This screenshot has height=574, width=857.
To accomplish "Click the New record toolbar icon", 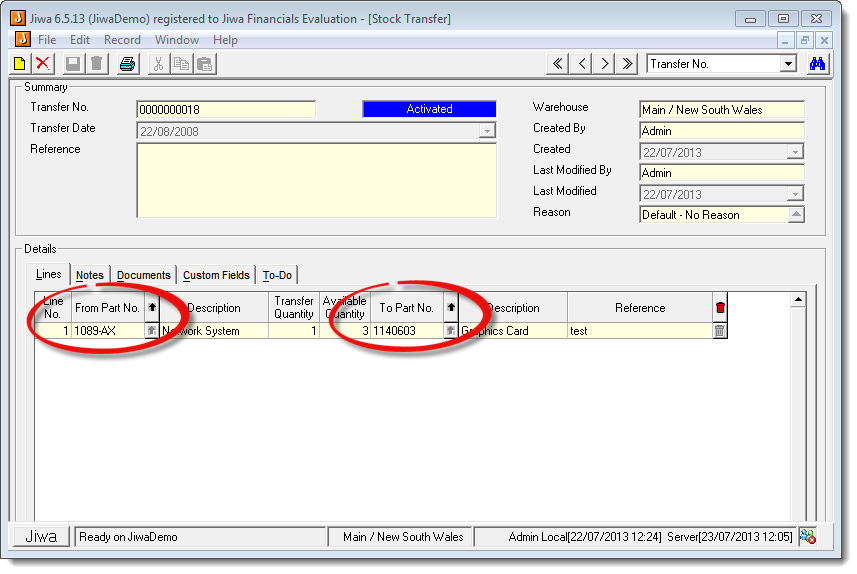I will (20, 64).
